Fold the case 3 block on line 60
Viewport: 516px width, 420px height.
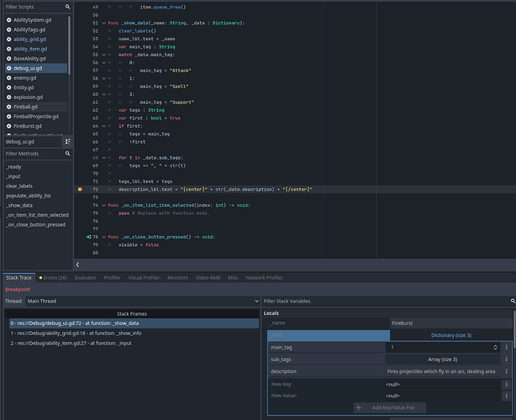[103, 94]
